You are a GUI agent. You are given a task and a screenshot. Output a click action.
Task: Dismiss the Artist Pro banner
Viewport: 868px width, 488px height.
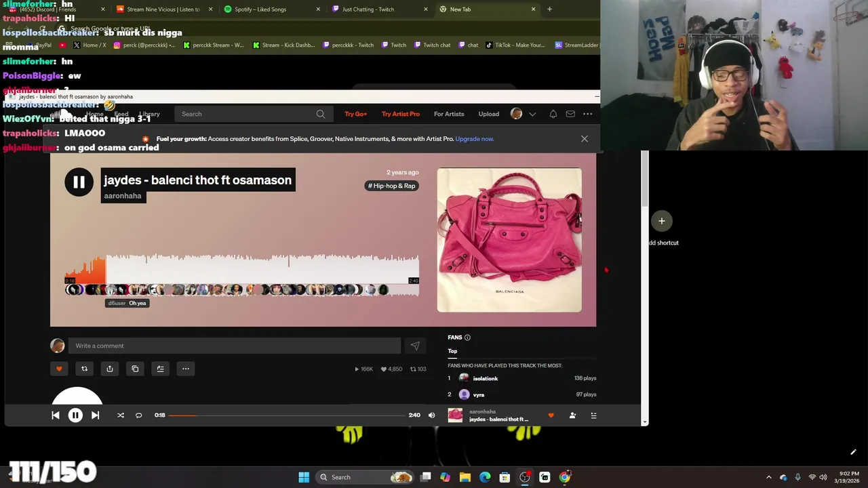(584, 139)
